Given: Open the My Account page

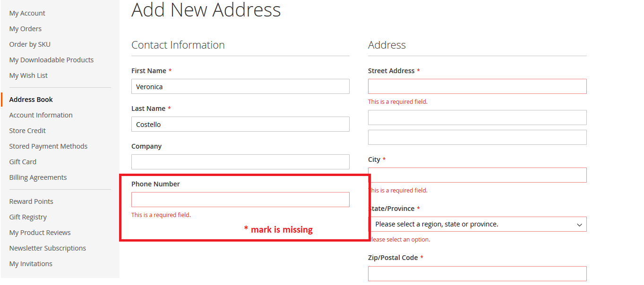Looking at the screenshot, I should (27, 13).
